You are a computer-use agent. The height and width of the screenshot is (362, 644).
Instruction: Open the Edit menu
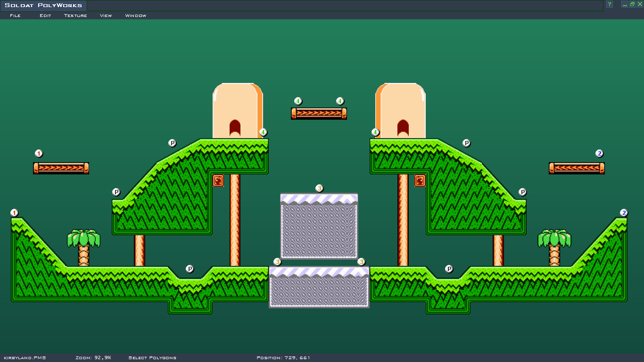coord(45,16)
